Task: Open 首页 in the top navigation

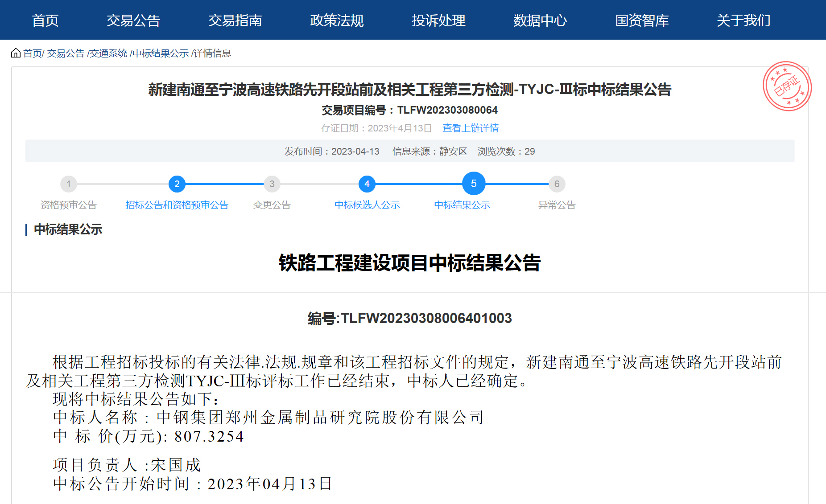Action: point(45,20)
